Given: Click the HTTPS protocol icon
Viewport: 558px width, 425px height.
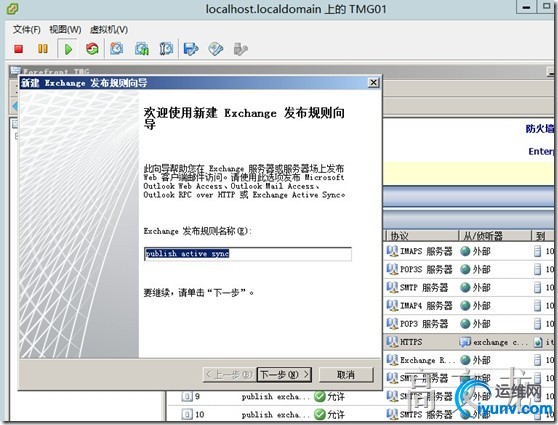Looking at the screenshot, I should click(392, 342).
